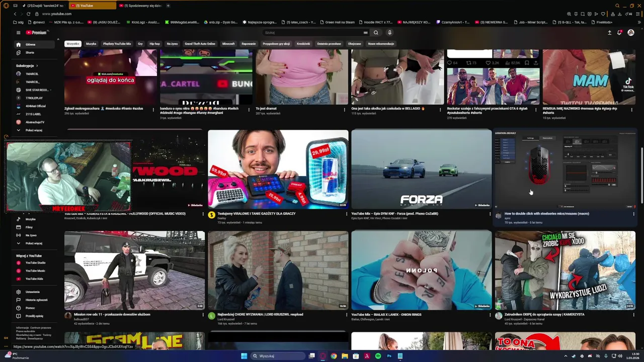Reload the page in the browser
Screen dimensions: 644x362
pyautogui.click(x=28, y=14)
